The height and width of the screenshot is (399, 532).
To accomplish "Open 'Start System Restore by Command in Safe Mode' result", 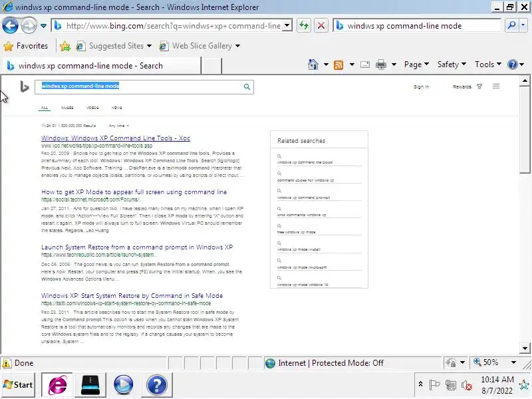I will point(132,296).
